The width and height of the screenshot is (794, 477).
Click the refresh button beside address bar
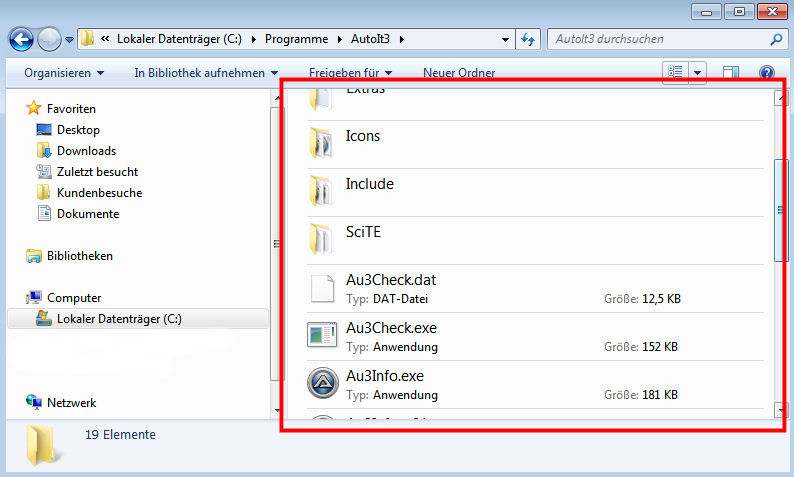[528, 40]
